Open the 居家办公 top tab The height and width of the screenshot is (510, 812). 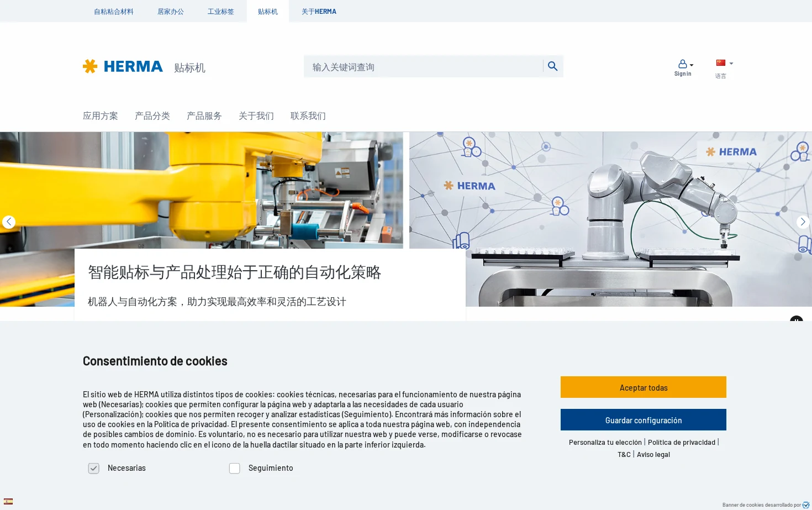(171, 12)
